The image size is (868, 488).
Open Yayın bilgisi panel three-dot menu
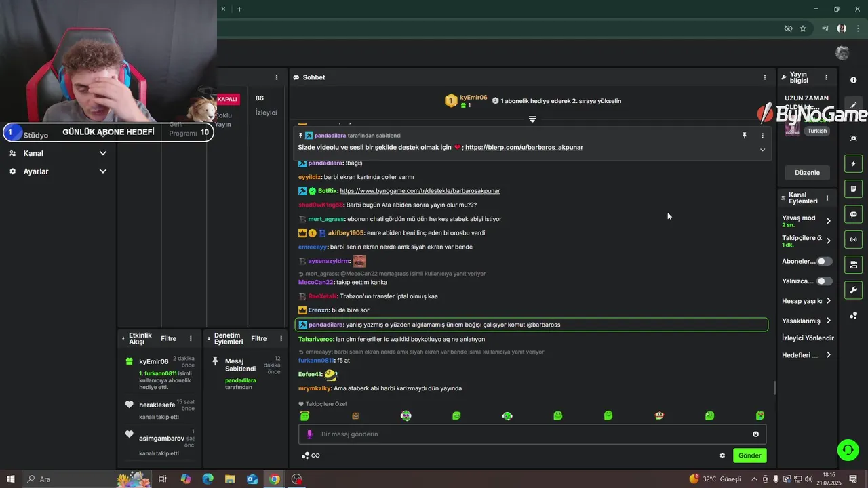[826, 77]
